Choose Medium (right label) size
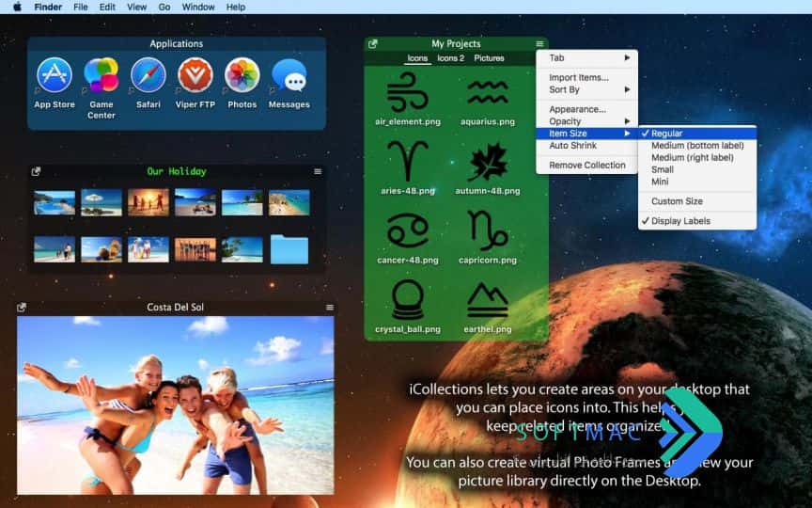This screenshot has width=812, height=508. pos(697,158)
